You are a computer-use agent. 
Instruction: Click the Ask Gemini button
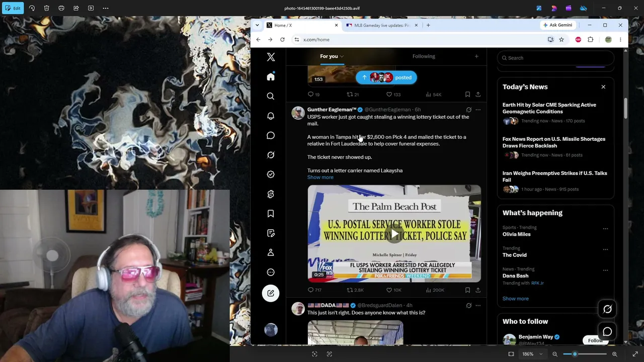click(557, 25)
